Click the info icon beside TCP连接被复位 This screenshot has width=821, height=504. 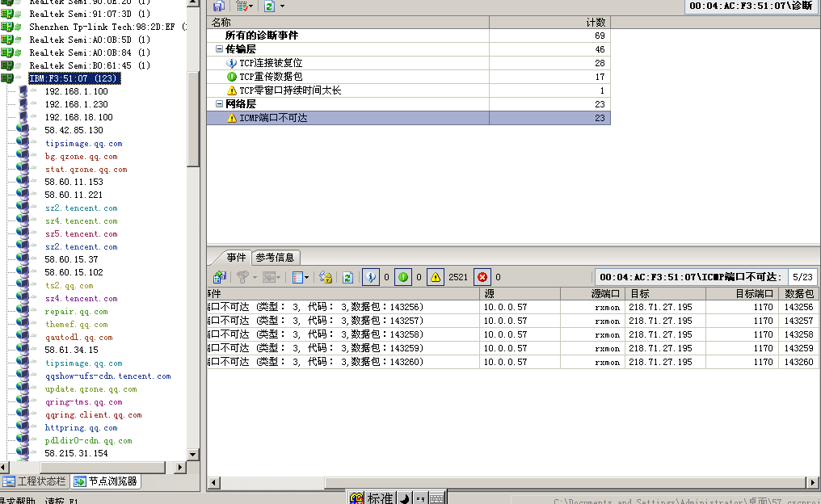231,63
